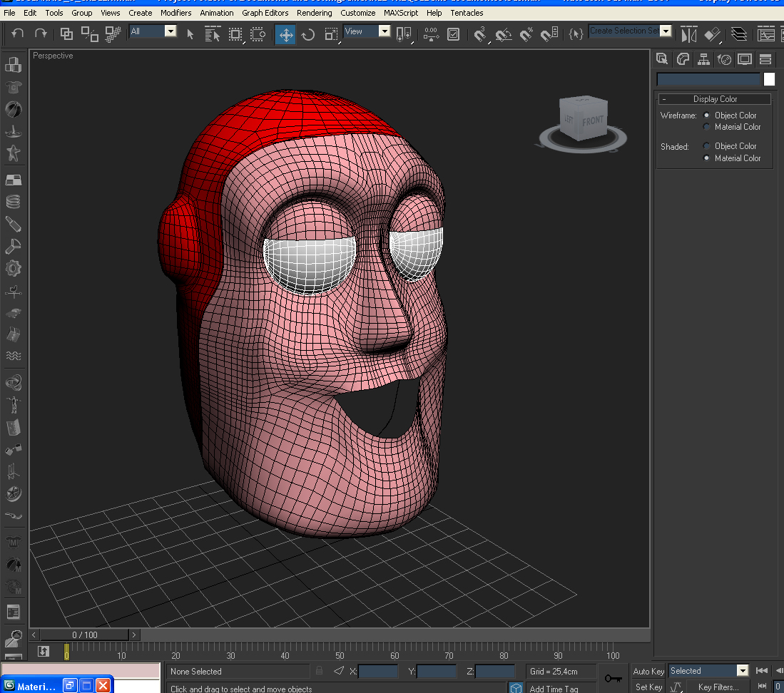Image resolution: width=784 pixels, height=693 pixels.
Task: Click the Redo arrow icon
Action: (41, 34)
